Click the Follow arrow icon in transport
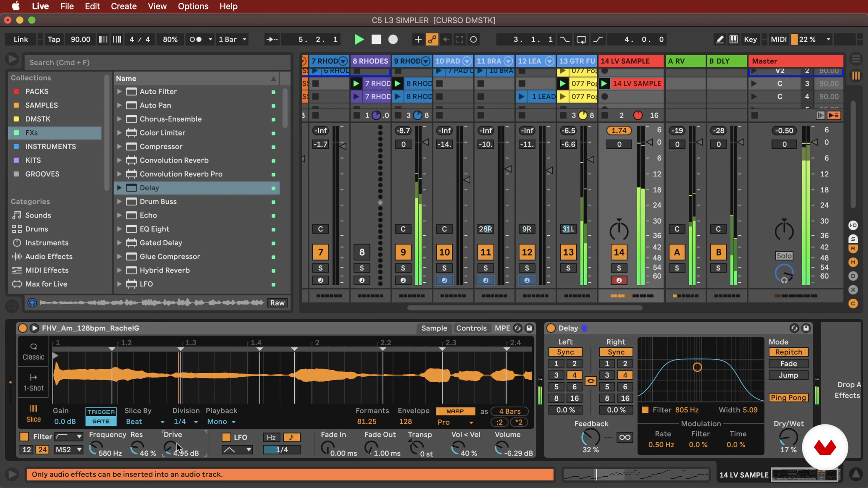This screenshot has height=488, width=868. point(271,39)
